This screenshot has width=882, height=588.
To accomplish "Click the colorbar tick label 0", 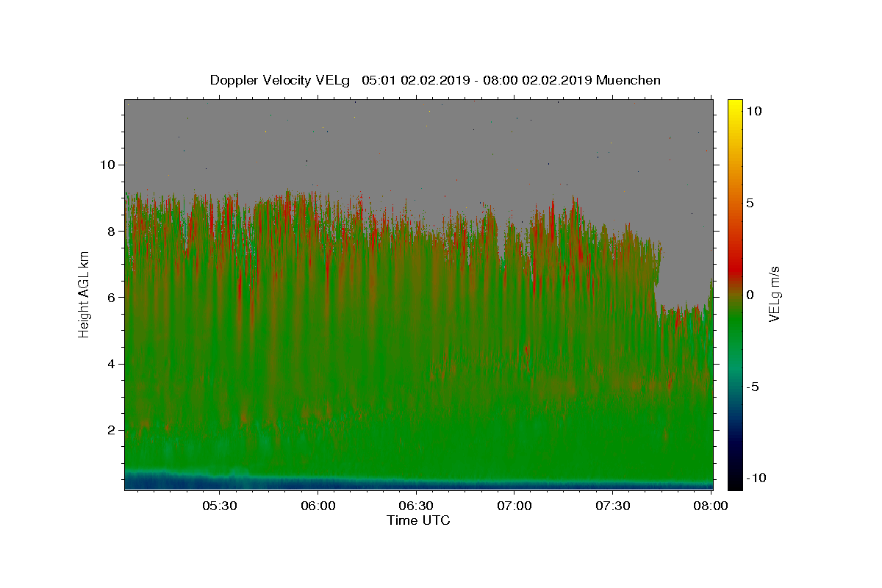I will point(750,294).
